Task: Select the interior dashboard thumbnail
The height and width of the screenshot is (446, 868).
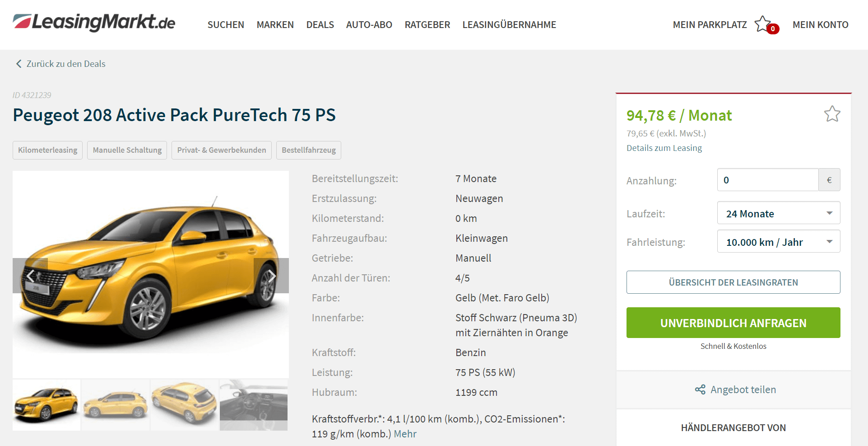Action: pyautogui.click(x=254, y=405)
